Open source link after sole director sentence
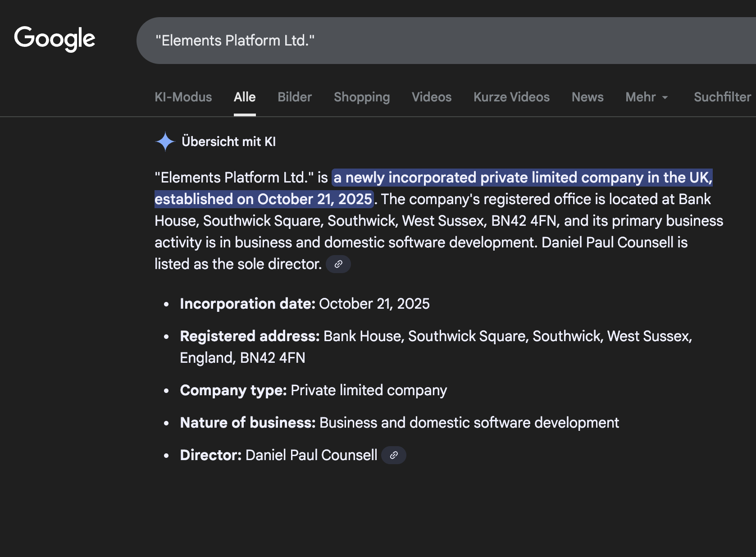This screenshot has height=557, width=756. (338, 264)
